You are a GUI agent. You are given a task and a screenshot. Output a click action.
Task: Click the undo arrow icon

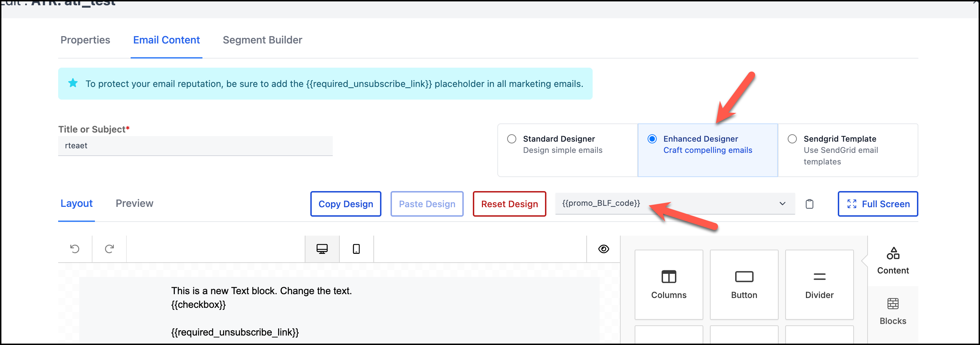pyautogui.click(x=75, y=249)
